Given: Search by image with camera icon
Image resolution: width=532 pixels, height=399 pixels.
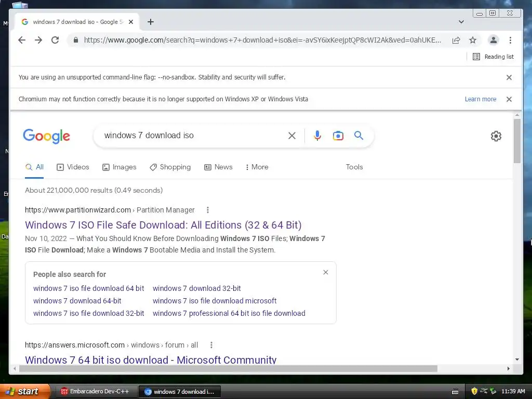Looking at the screenshot, I should [x=338, y=136].
